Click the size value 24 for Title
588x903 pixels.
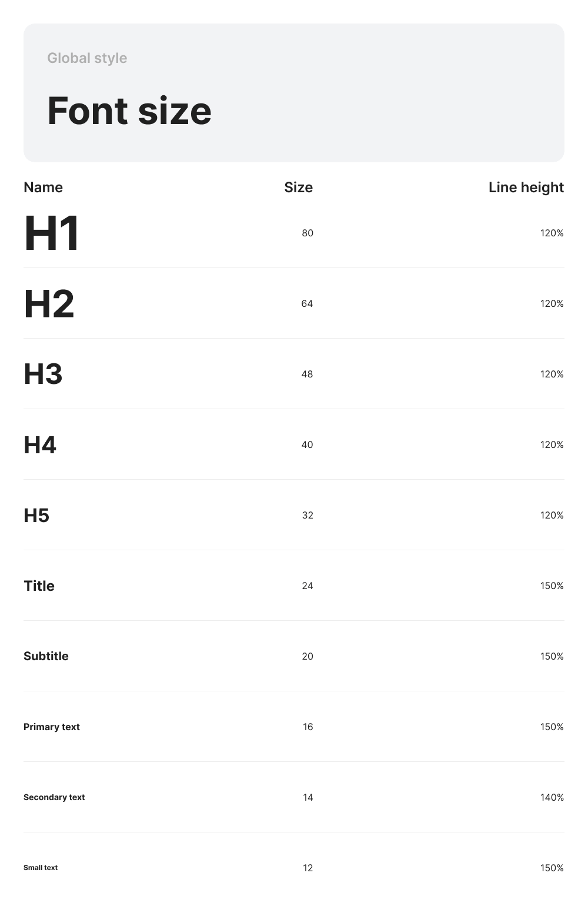[308, 586]
